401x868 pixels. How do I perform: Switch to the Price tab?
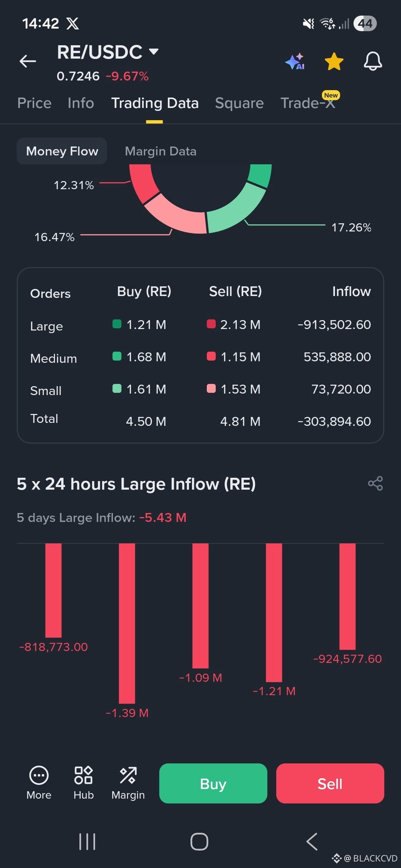point(35,103)
